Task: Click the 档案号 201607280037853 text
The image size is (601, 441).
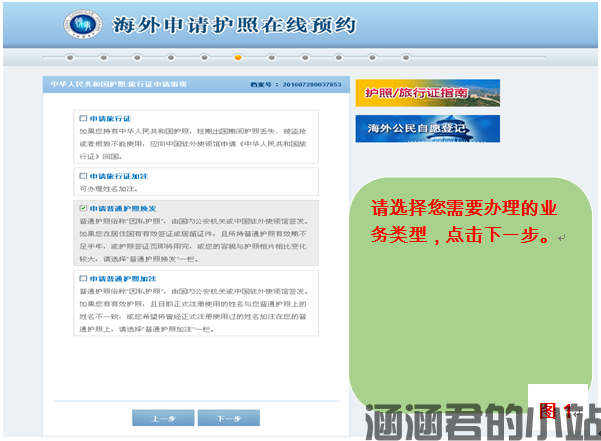Action: click(x=296, y=84)
